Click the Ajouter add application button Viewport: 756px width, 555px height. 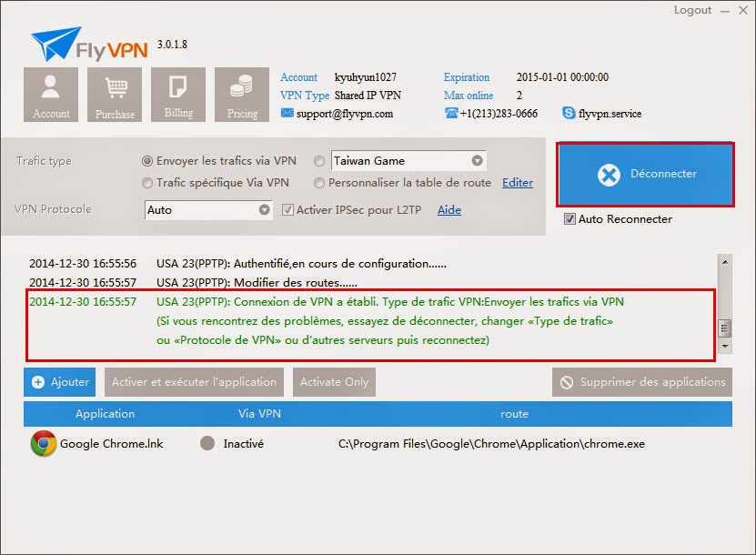click(x=60, y=382)
